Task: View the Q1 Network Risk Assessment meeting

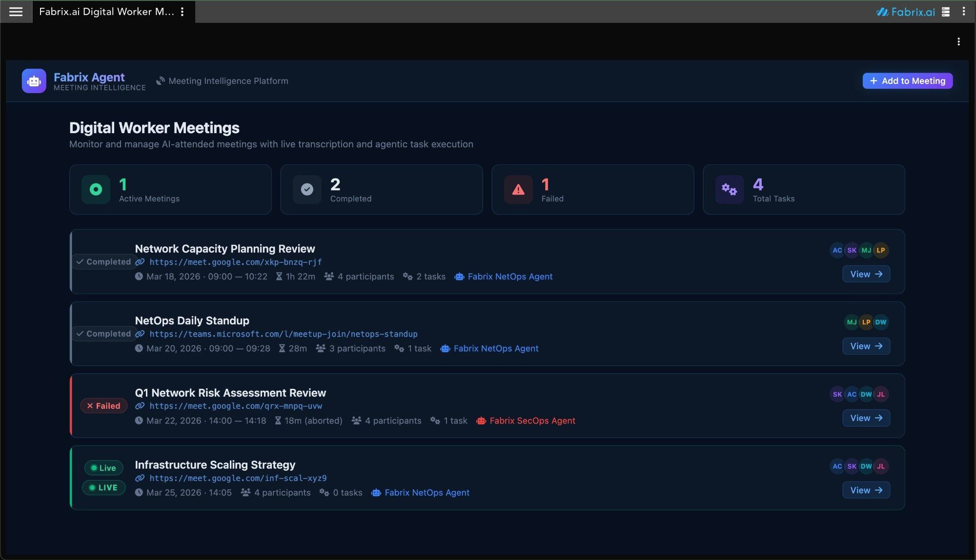Action: (866, 418)
